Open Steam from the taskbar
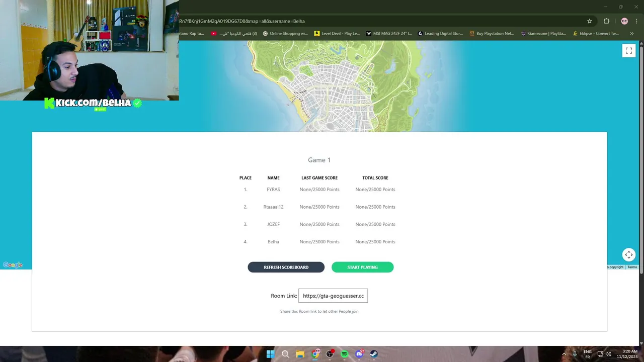This screenshot has width=644, height=362. coord(374,354)
